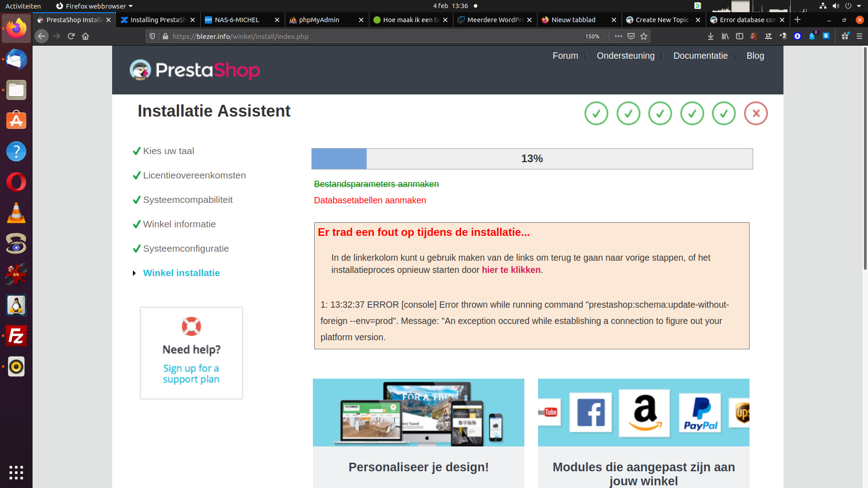Open the Downloads arrow icon
868x488 pixels.
click(711, 36)
